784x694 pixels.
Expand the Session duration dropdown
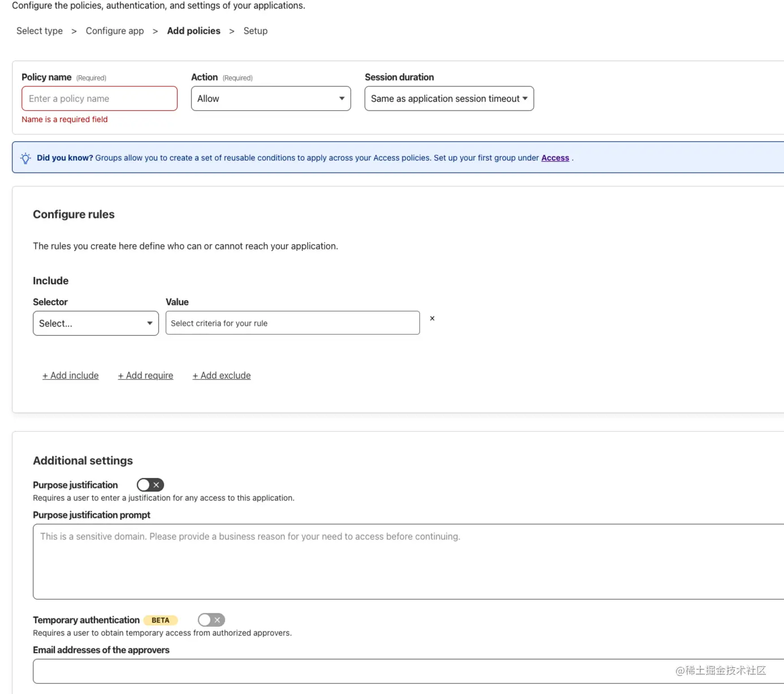pos(449,98)
